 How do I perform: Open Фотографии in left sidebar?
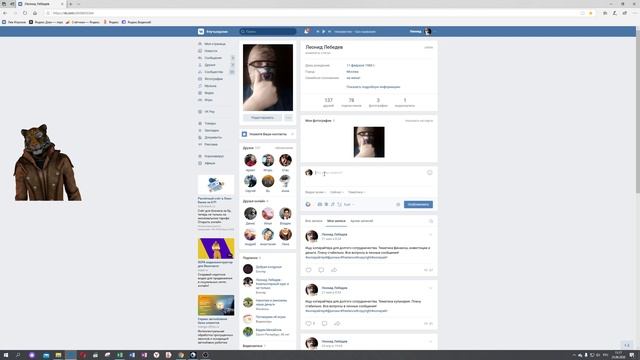(x=214, y=79)
